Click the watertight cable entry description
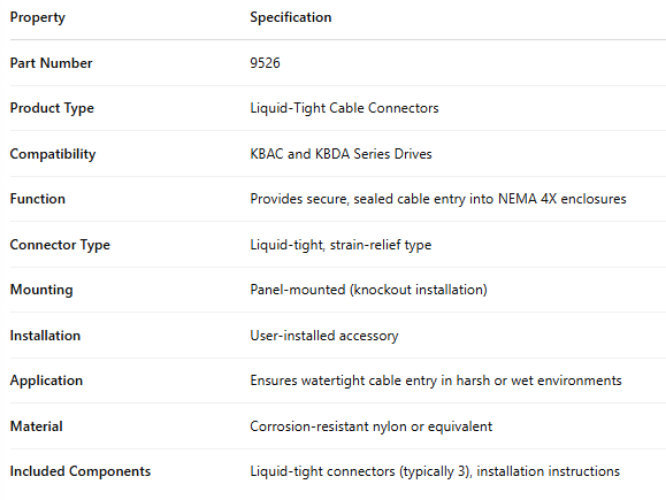The width and height of the screenshot is (666, 500). pyautogui.click(x=436, y=381)
